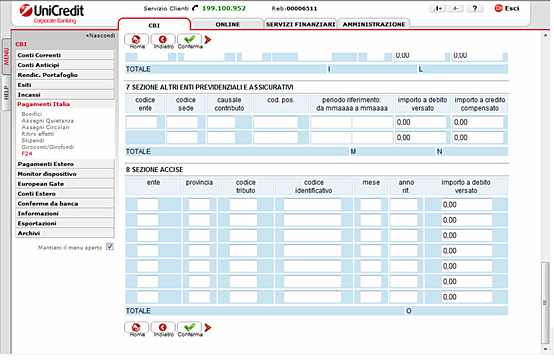554x360 pixels.
Task: Click last row importo a debito in Accise
Action: pyautogui.click(x=467, y=297)
